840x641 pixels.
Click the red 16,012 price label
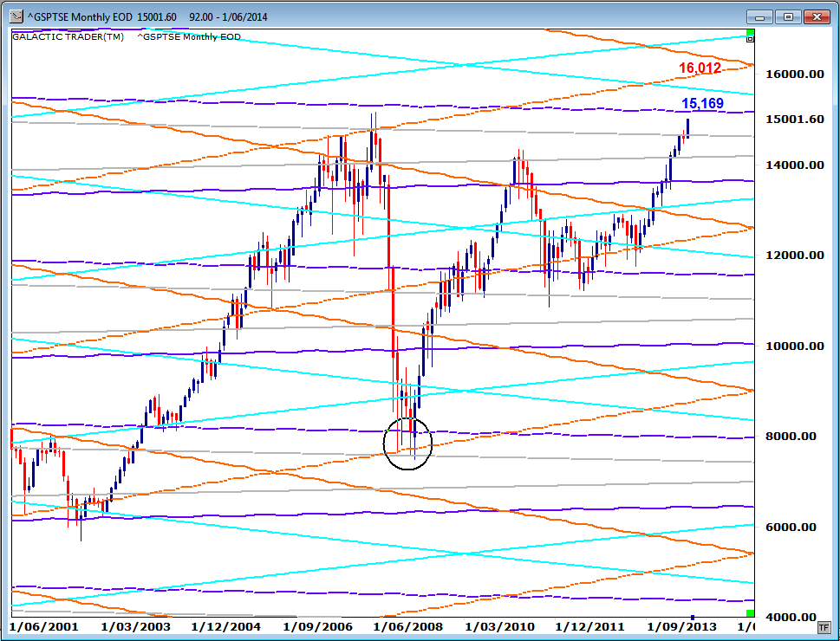pyautogui.click(x=700, y=68)
